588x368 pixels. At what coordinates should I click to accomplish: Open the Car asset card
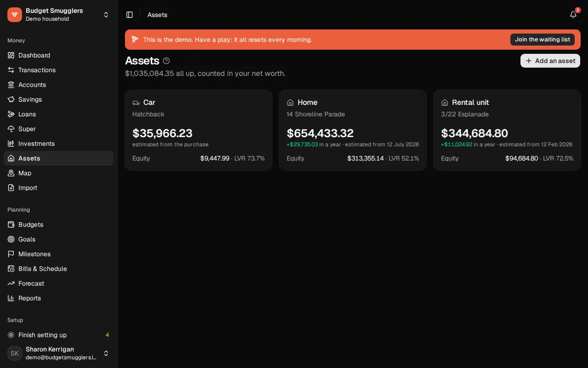coord(198,130)
